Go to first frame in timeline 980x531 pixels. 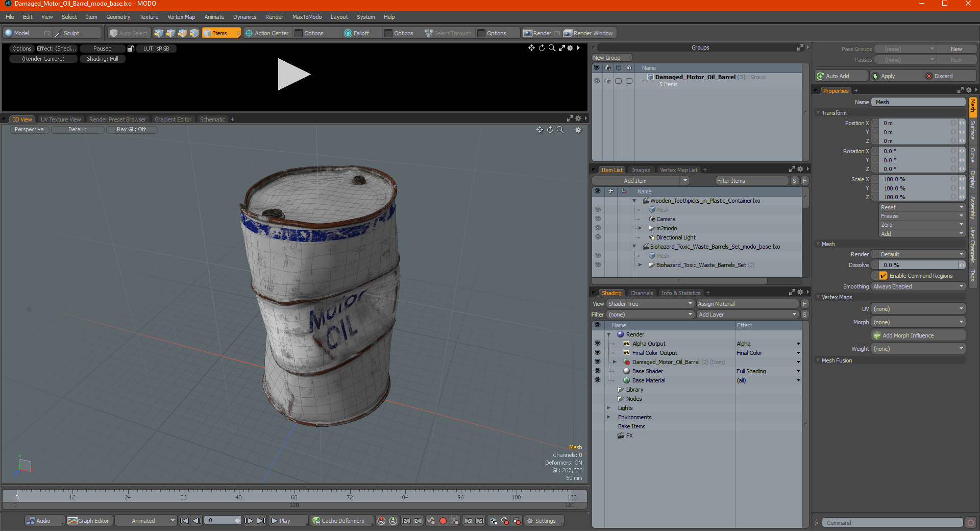[x=185, y=521]
